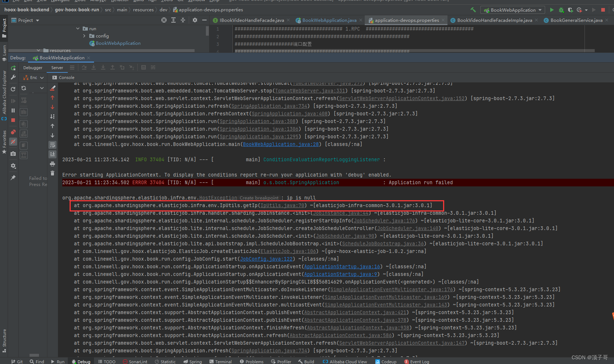Screen dimensions: 614x364
Task: Build project with green hammer icon
Action: pyautogui.click(x=473, y=10)
